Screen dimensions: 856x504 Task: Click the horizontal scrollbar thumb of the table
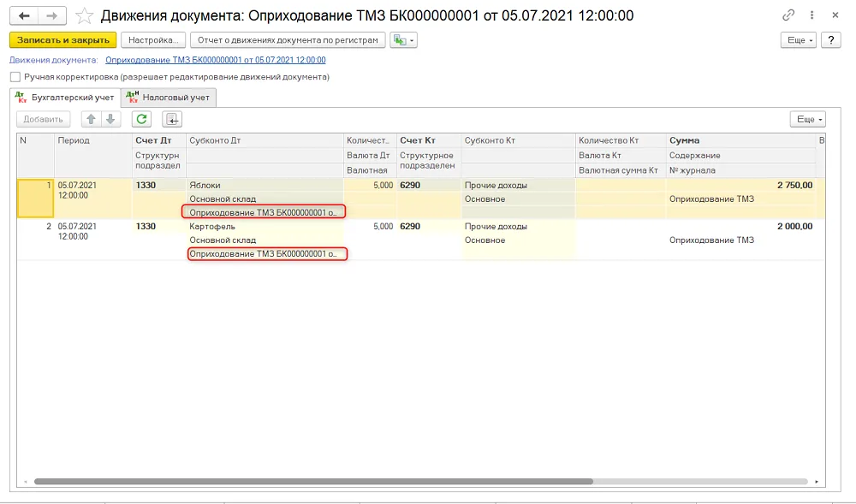[x=313, y=482]
